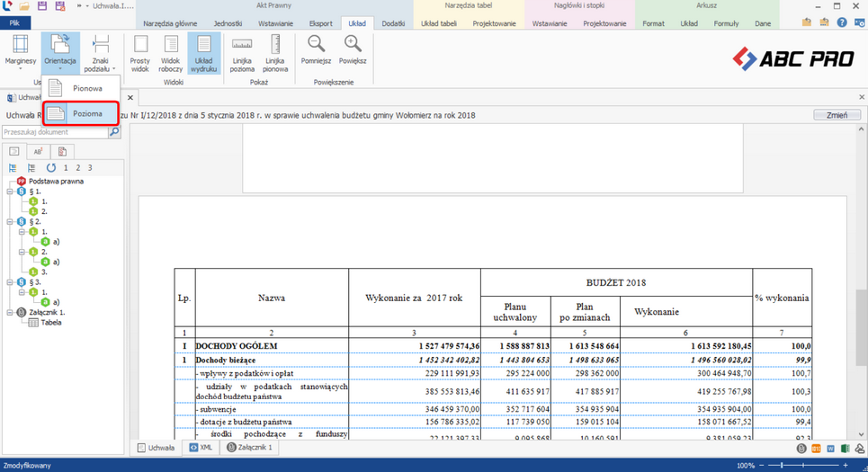Open the Marginesy options
The height and width of the screenshot is (472, 868).
(x=20, y=52)
